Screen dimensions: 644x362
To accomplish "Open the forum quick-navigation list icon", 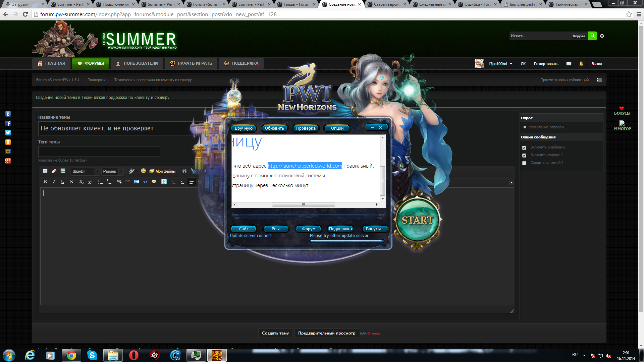I will [x=599, y=80].
